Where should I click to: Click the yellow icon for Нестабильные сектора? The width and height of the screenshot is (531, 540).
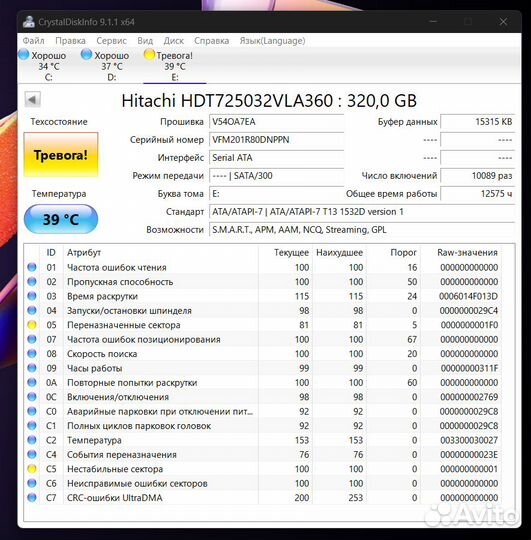(x=32, y=469)
